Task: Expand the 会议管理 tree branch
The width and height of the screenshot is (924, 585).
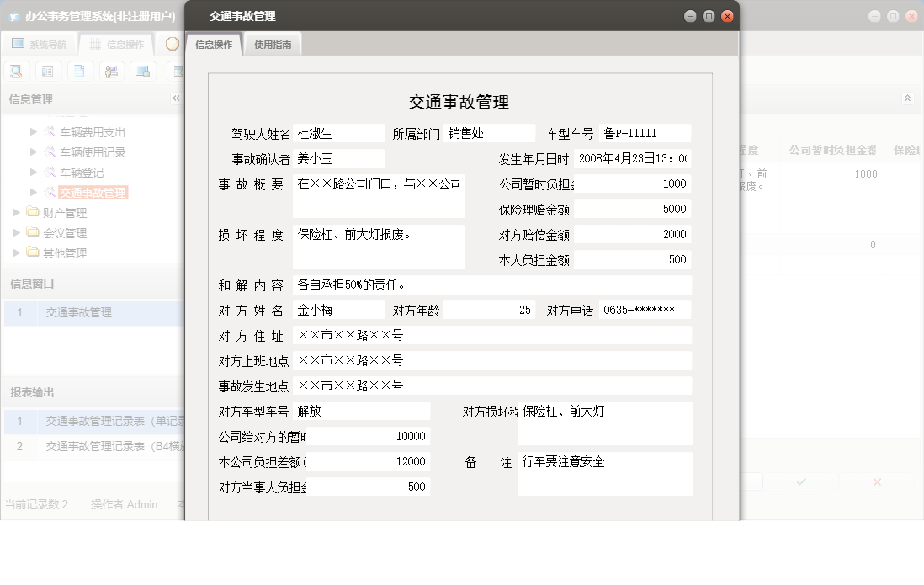Action: click(14, 233)
